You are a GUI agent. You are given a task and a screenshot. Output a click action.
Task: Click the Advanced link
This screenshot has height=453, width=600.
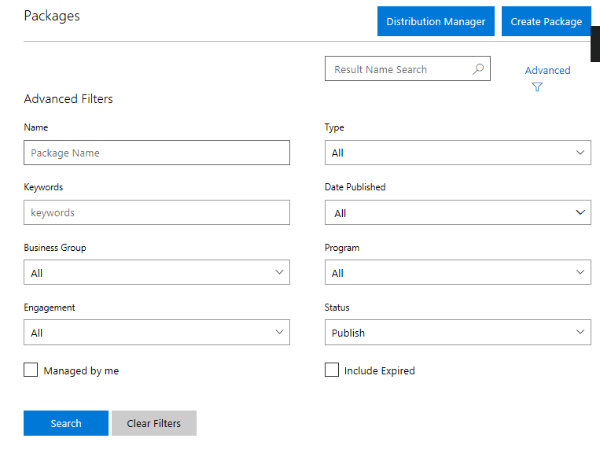click(547, 70)
